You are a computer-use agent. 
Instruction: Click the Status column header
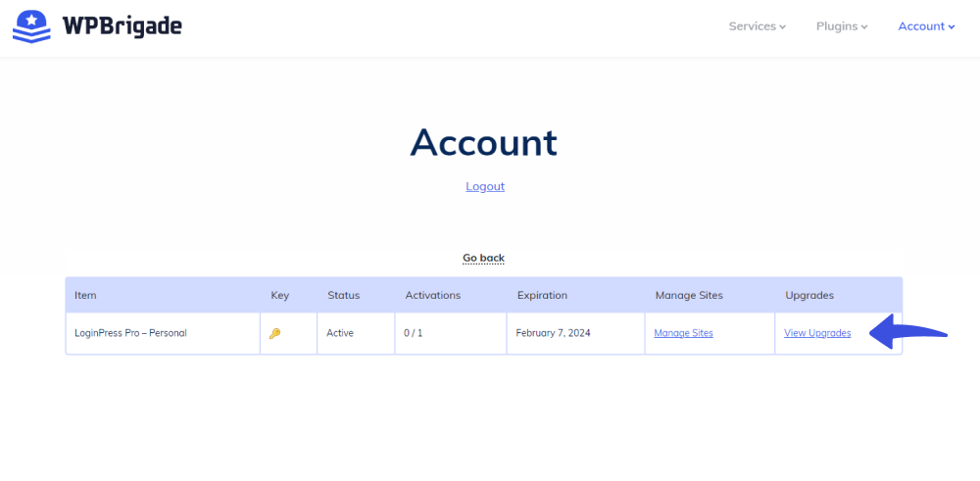344,295
